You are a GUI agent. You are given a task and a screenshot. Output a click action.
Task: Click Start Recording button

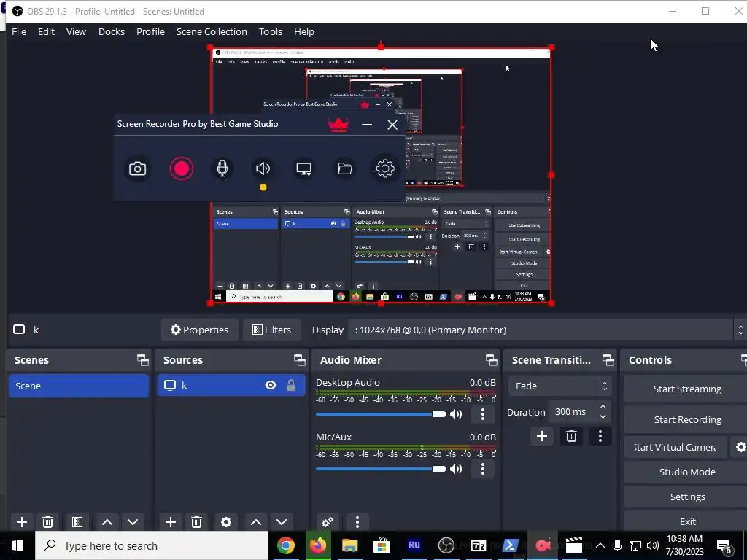687,419
